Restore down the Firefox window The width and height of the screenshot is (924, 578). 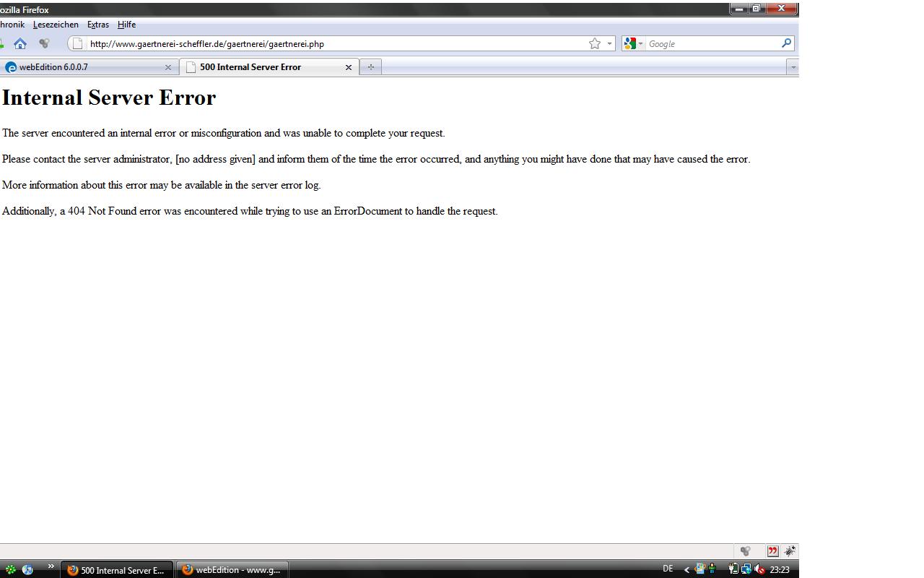[757, 9]
